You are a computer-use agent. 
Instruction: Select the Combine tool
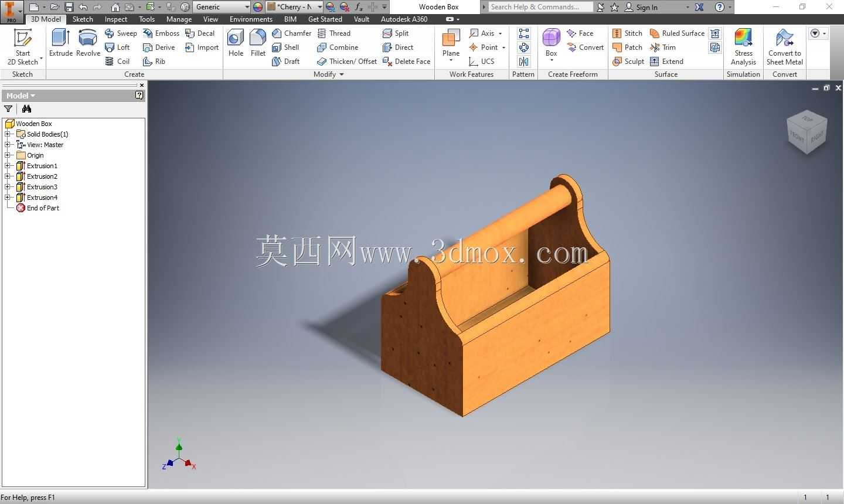(338, 47)
